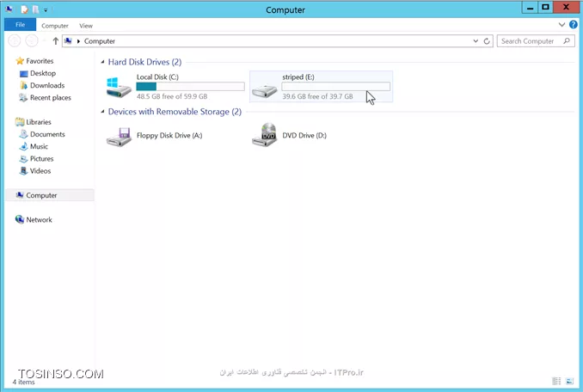Screen dimensions: 583x392
Task: Click Properties icon in quick access toolbar
Action: (25, 9)
